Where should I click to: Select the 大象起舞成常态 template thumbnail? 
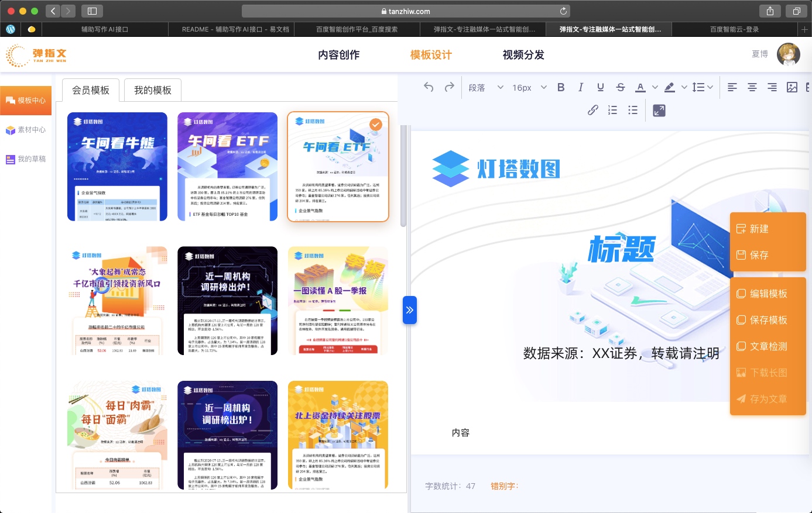point(118,301)
